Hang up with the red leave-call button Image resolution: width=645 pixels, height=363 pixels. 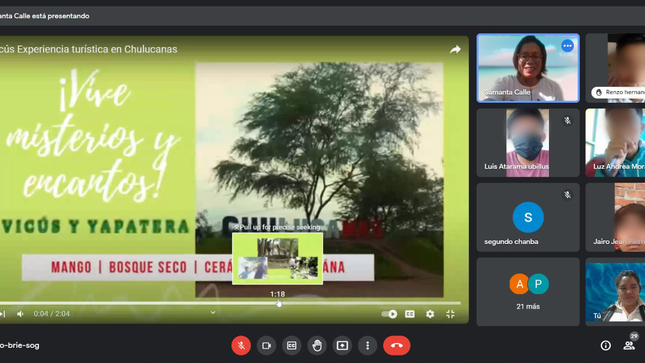coord(397,345)
